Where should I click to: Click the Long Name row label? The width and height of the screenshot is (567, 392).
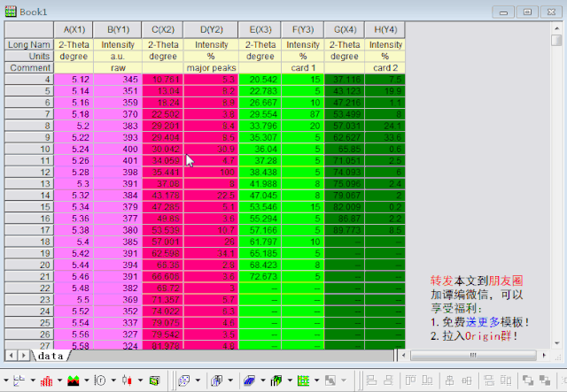[28, 44]
